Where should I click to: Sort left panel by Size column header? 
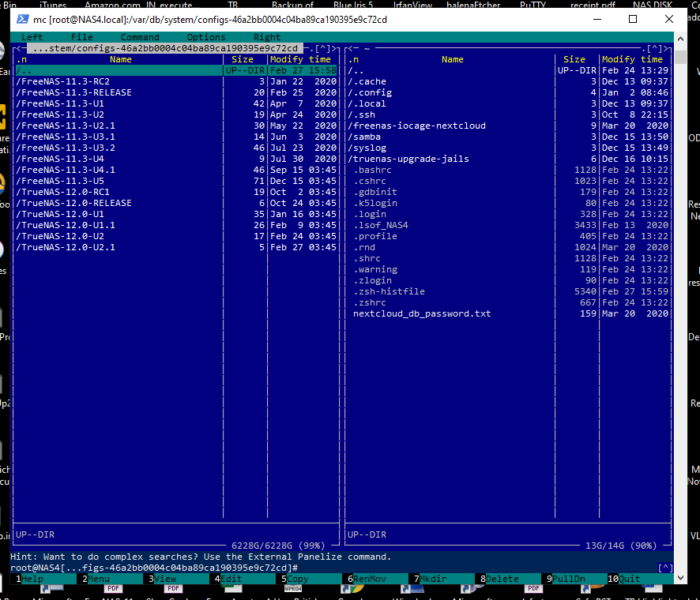(x=243, y=59)
